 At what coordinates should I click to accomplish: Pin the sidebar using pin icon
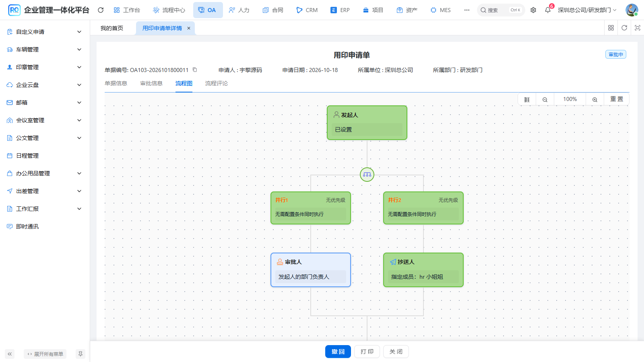coord(80,354)
